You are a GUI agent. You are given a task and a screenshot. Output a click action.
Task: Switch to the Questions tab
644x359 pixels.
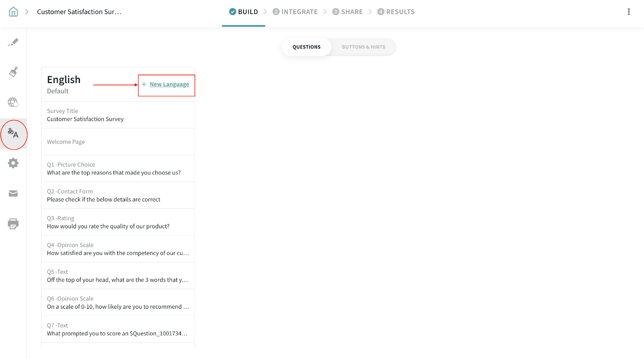[x=306, y=47]
